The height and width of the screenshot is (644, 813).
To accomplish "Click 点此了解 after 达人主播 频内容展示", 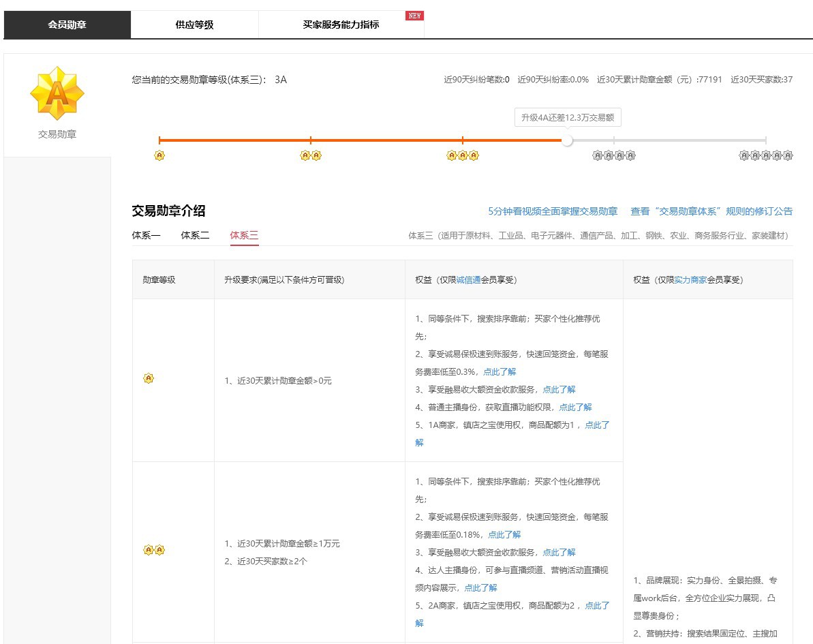I will 480,587.
